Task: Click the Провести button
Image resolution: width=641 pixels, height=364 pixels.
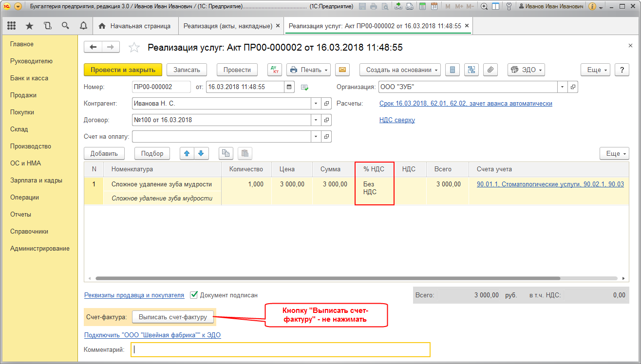Action: pos(237,70)
